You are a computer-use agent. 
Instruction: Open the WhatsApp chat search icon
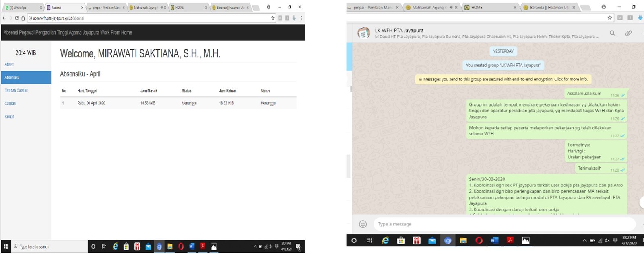click(x=612, y=33)
